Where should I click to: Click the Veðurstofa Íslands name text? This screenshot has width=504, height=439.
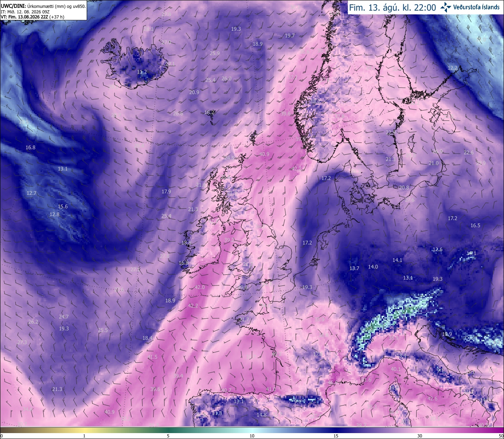point(476,7)
